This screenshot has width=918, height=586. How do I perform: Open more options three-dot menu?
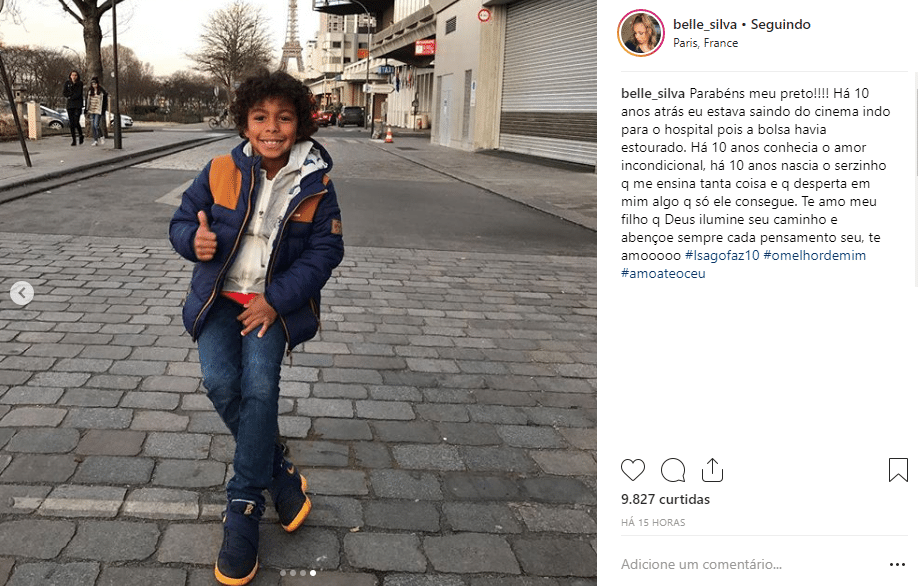pyautogui.click(x=898, y=565)
